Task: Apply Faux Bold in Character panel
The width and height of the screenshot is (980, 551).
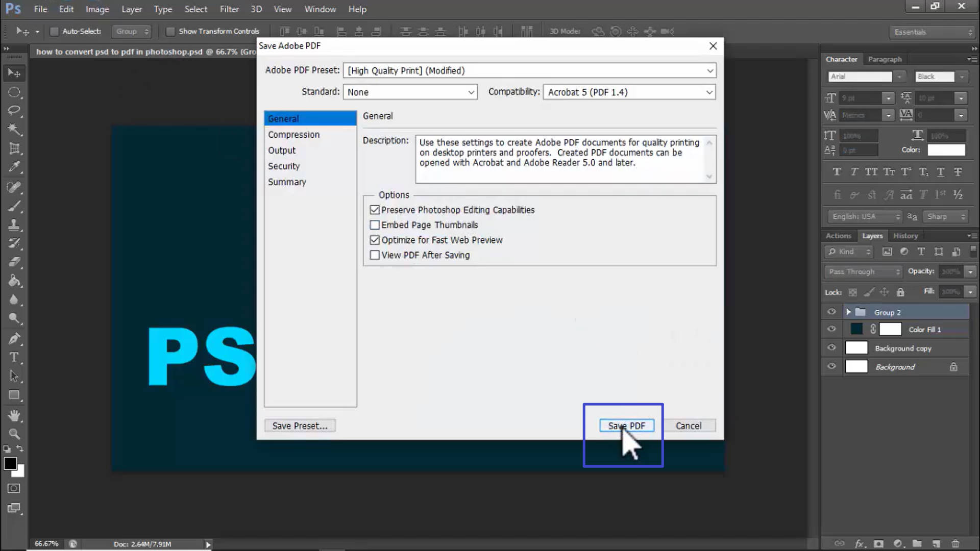Action: (x=837, y=172)
